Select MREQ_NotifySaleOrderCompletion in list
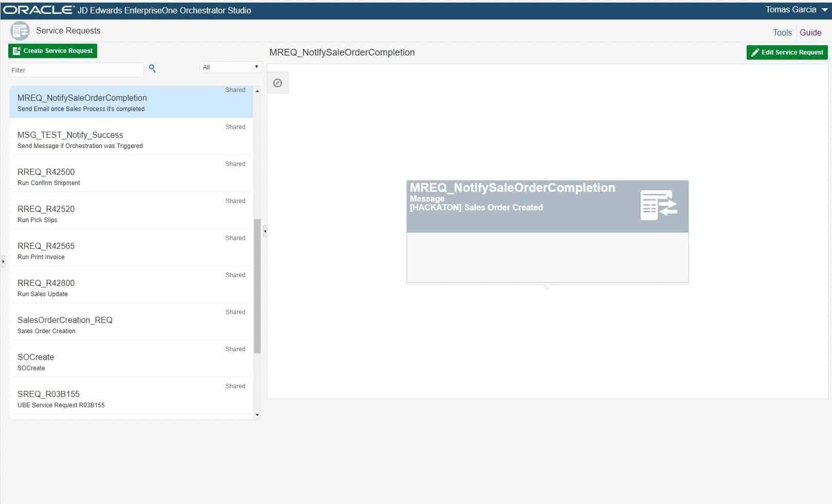The image size is (832, 504). pos(131,102)
